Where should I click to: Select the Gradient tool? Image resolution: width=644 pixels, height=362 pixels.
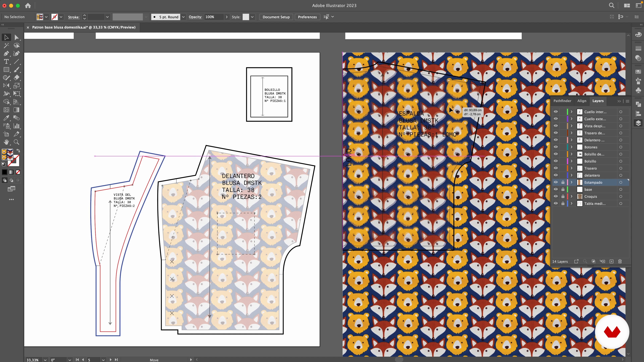tap(16, 110)
